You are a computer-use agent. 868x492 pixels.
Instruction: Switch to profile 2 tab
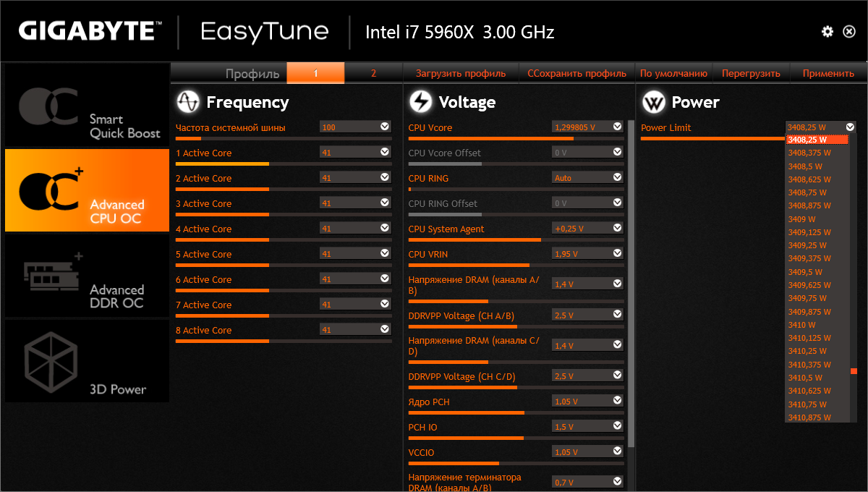pyautogui.click(x=373, y=73)
